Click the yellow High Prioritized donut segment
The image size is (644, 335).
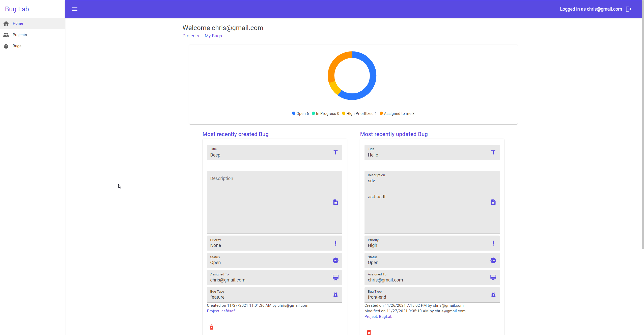335,88
